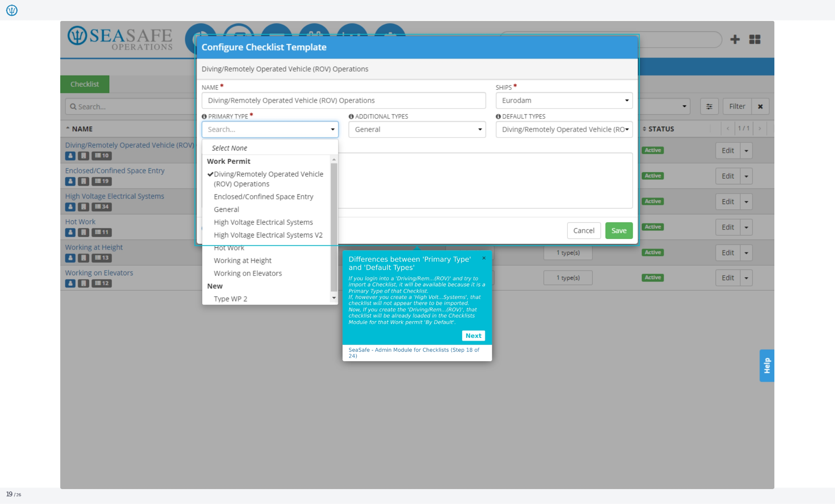Click the user icon under Working on Elevators

point(70,283)
